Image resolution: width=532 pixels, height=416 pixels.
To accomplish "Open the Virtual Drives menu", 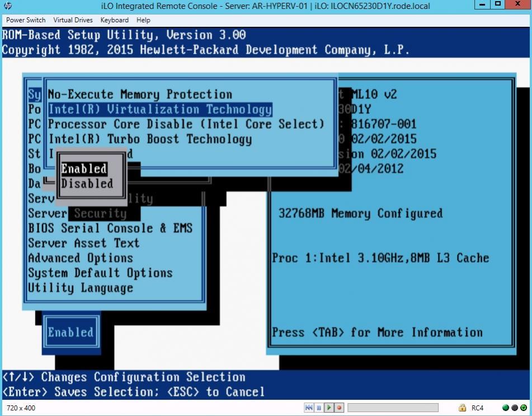I will pos(73,20).
